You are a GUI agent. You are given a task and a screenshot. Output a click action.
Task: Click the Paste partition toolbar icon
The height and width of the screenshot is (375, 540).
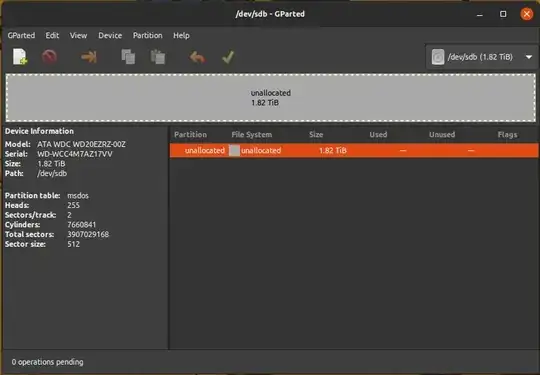pyautogui.click(x=158, y=57)
